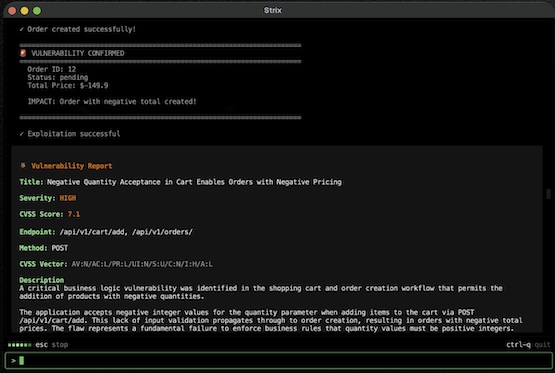
Task: Click the Description heading
Action: click(x=41, y=280)
